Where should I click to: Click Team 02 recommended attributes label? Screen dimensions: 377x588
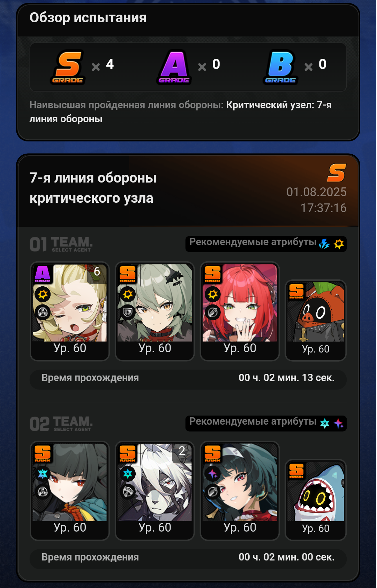pyautogui.click(x=253, y=421)
